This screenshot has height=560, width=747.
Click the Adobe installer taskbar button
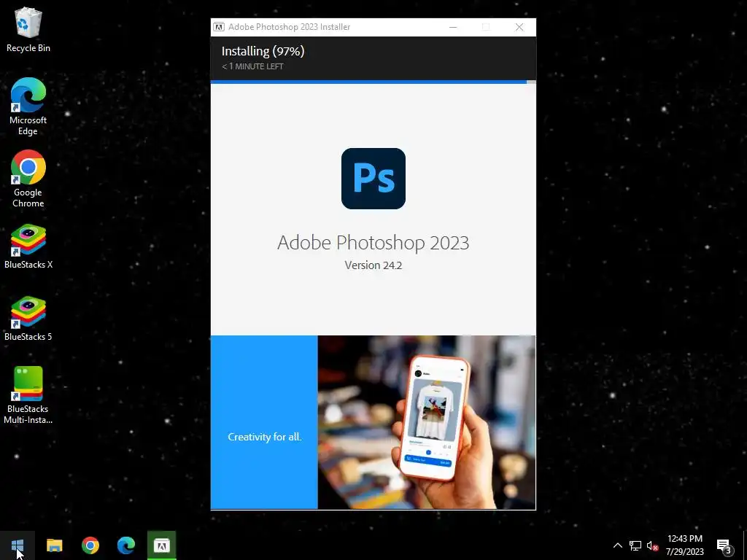(x=161, y=545)
